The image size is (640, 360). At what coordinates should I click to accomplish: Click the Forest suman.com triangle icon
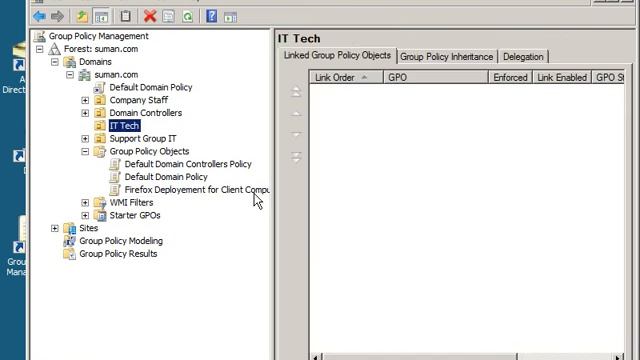pos(54,49)
